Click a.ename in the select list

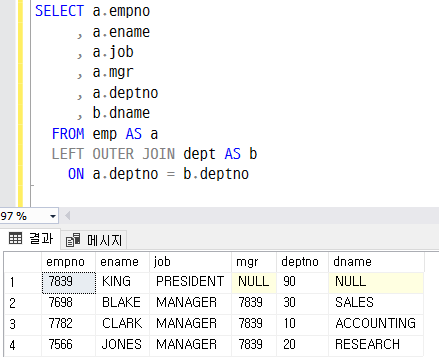(121, 32)
